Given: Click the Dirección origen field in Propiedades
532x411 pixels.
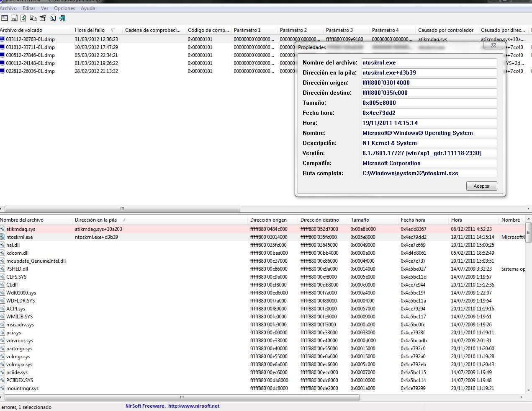Looking at the screenshot, I should point(429,83).
